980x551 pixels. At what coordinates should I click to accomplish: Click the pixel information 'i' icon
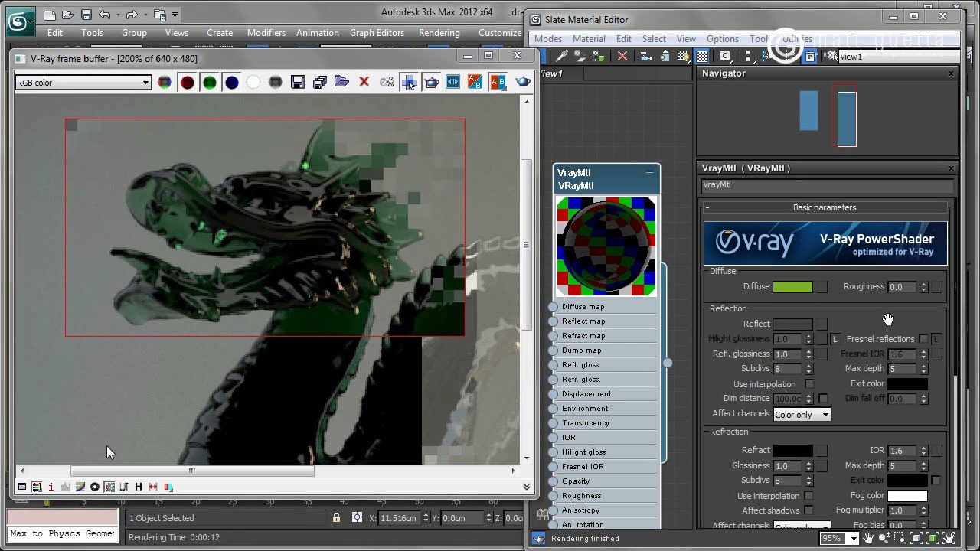pos(51,487)
